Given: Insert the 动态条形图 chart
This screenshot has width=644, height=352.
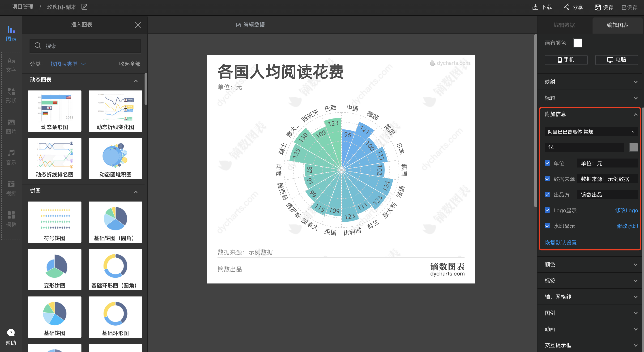Looking at the screenshot, I should click(x=55, y=111).
